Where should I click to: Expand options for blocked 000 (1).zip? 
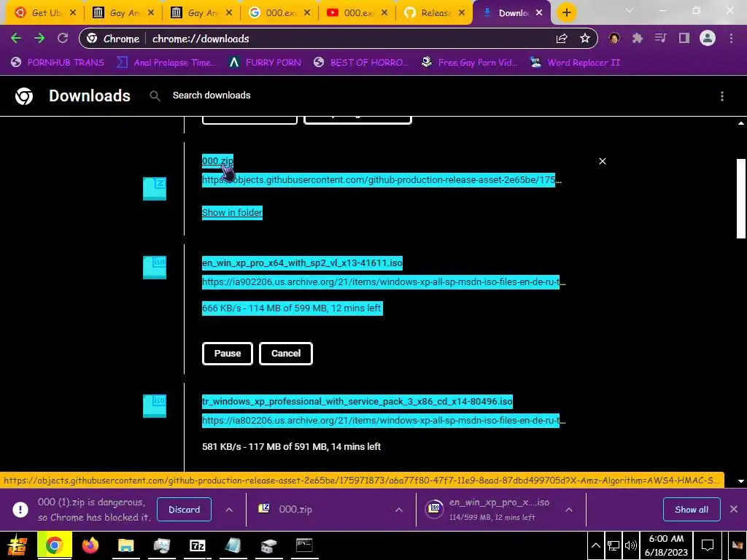point(229,510)
